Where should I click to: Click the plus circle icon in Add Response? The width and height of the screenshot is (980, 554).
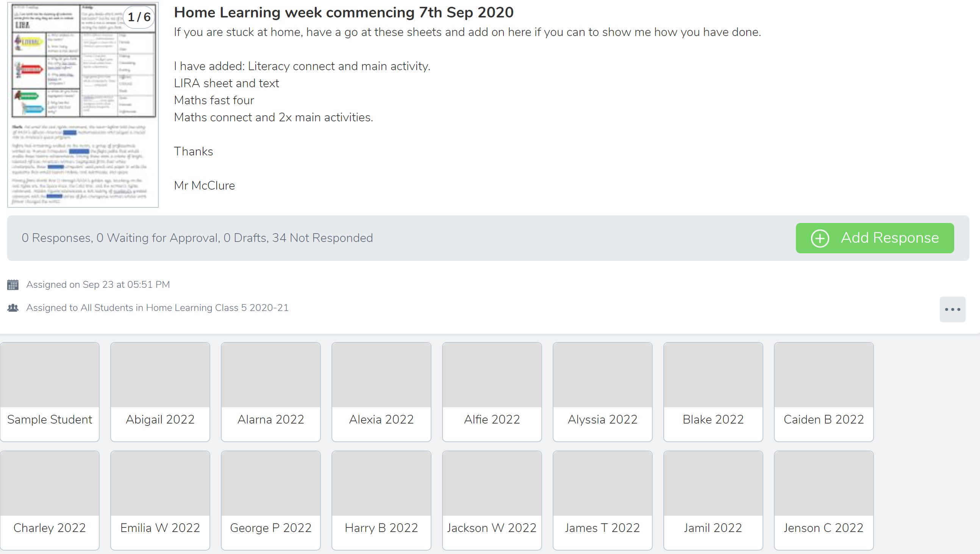click(x=820, y=239)
